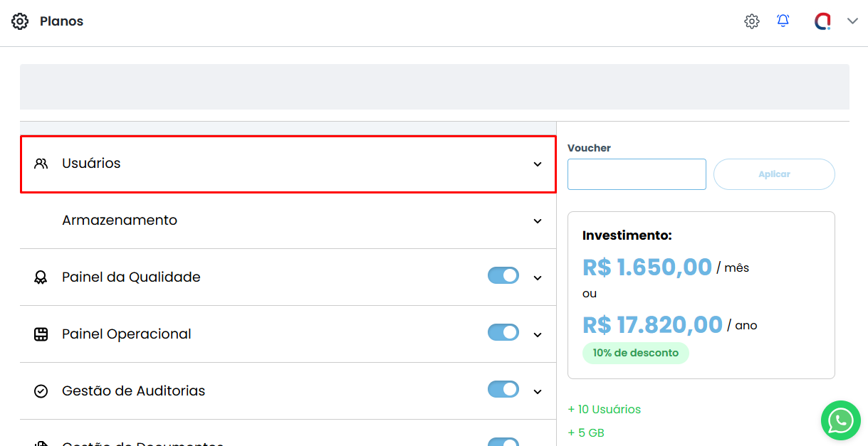Open WhatsApp chat floating button

pos(840,420)
